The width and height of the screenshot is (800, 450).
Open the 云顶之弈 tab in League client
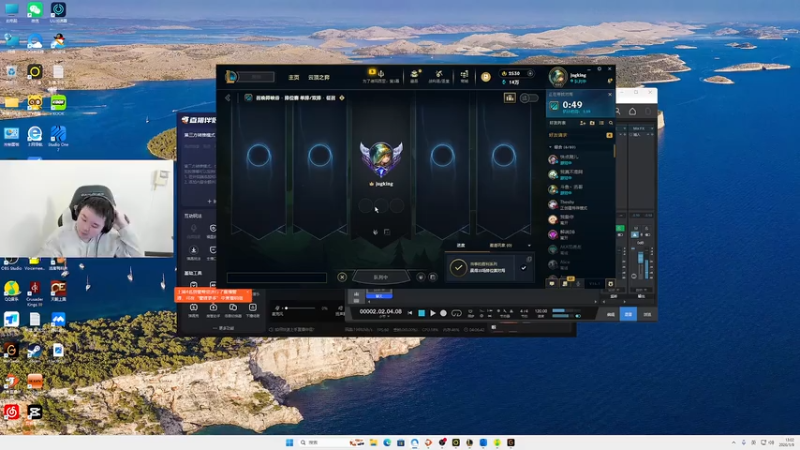tap(319, 78)
